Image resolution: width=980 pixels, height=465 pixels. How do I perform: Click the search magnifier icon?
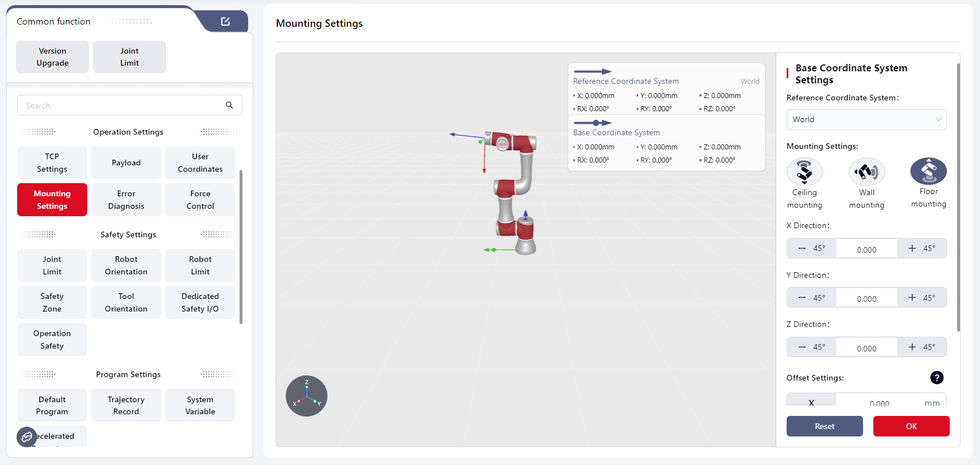click(229, 105)
